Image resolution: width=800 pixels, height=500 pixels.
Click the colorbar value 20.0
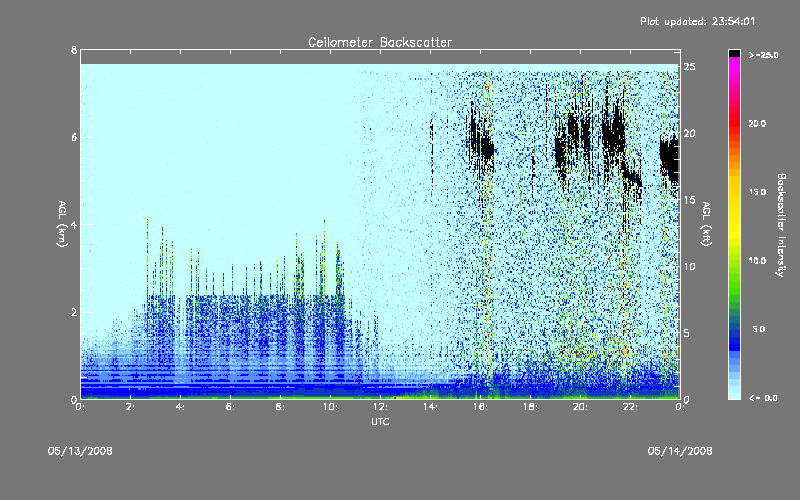point(757,123)
